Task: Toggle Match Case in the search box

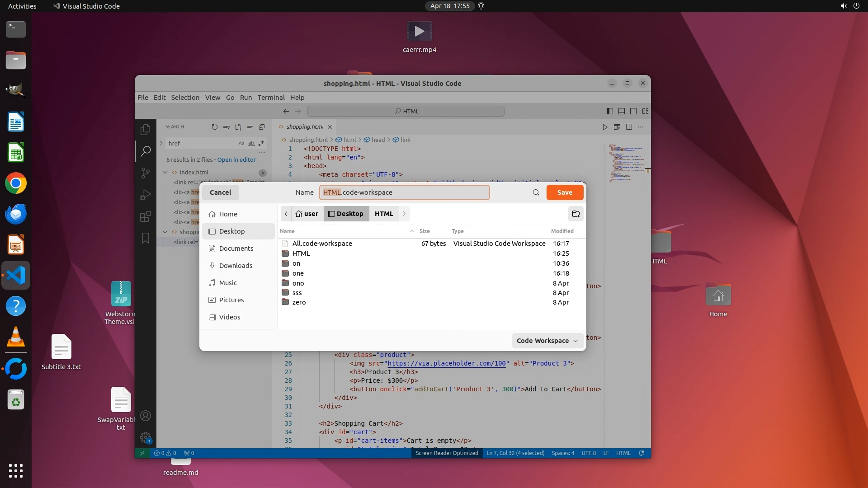Action: (x=241, y=143)
